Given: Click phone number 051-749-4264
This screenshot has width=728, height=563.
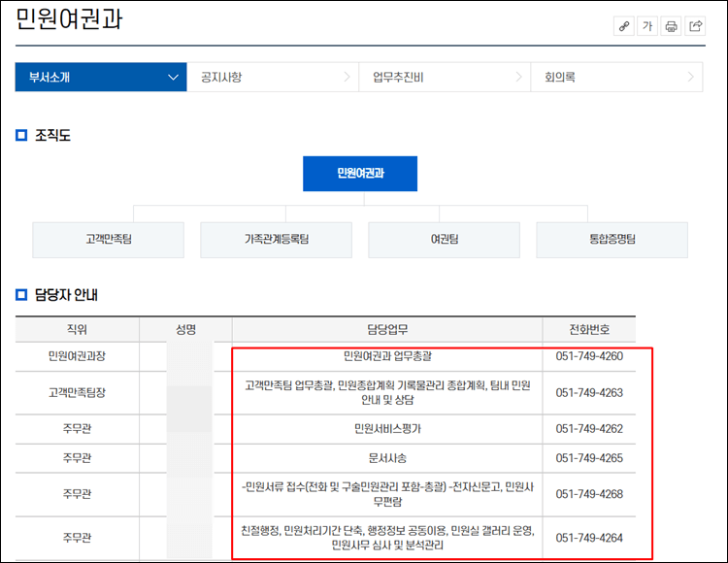Looking at the screenshot, I should (x=589, y=538).
